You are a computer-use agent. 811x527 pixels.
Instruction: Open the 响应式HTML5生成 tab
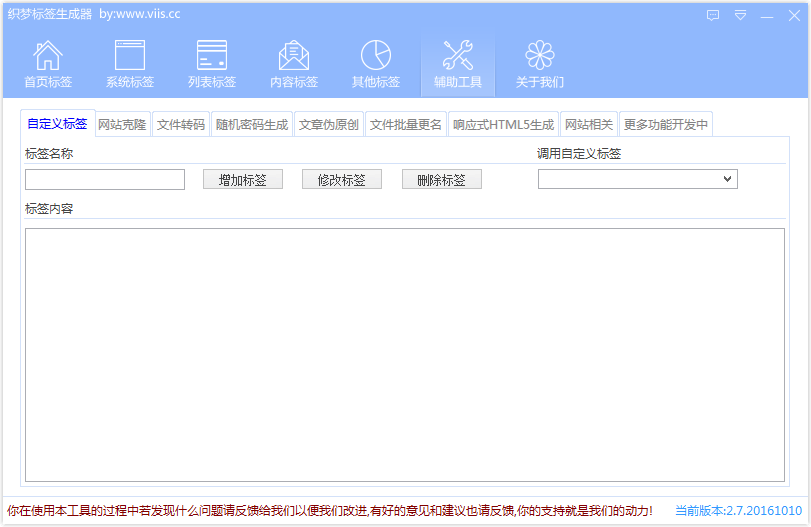click(x=503, y=125)
